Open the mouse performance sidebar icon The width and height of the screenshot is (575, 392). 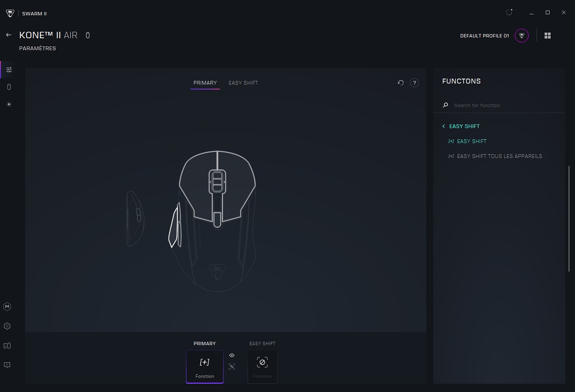(9, 87)
